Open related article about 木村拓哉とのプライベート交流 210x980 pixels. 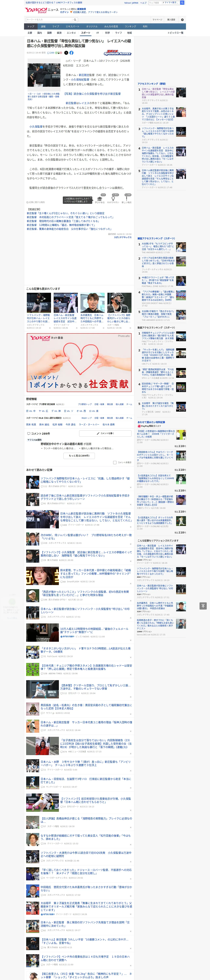(x=70, y=217)
